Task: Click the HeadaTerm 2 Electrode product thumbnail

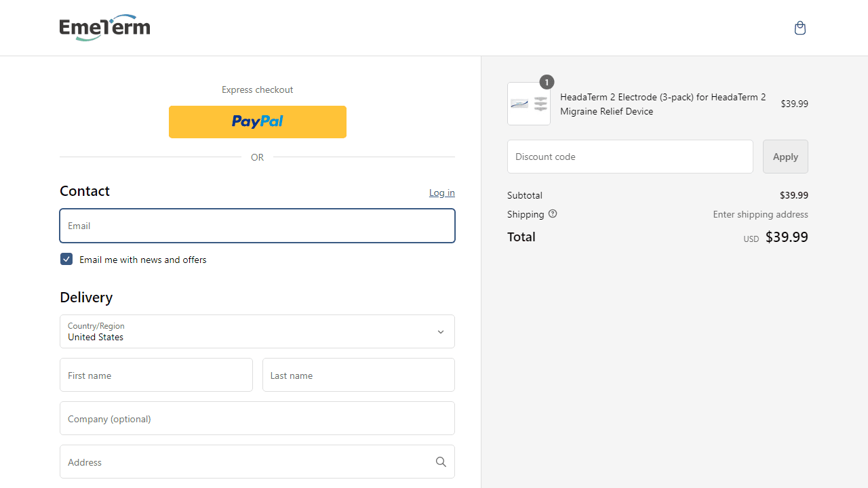Action: click(x=529, y=104)
